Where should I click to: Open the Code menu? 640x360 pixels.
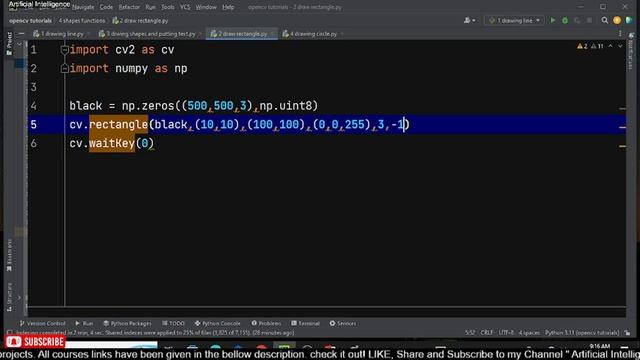[x=106, y=7]
